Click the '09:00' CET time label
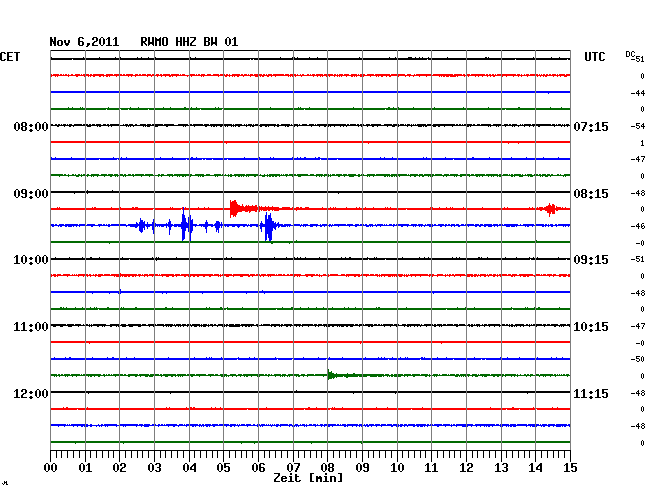Viewport: 650px width, 494px height. pos(31,194)
